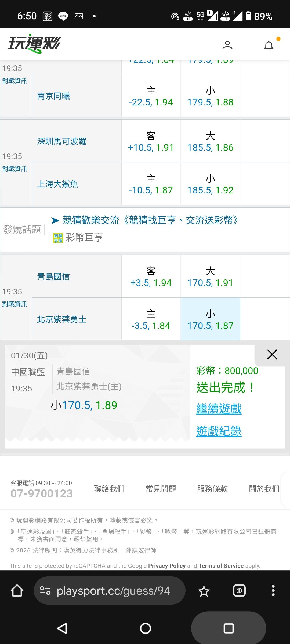290x644 pixels.
Task: Tap the Android back navigation button
Action: 62,628
